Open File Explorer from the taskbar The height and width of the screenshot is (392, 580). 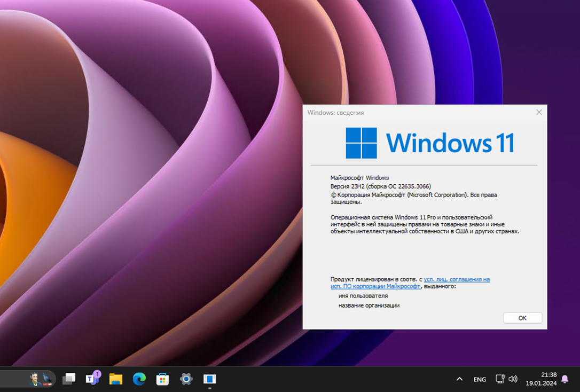tap(116, 379)
